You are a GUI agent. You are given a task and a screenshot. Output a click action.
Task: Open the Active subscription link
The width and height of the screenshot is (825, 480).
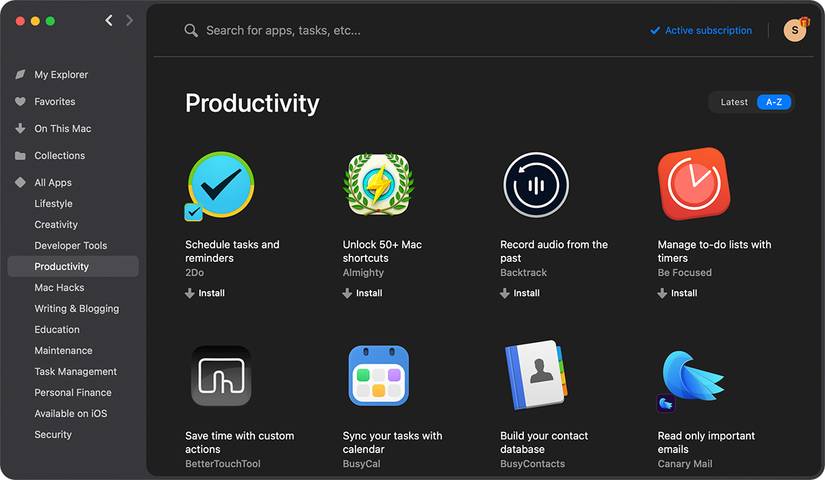(708, 31)
